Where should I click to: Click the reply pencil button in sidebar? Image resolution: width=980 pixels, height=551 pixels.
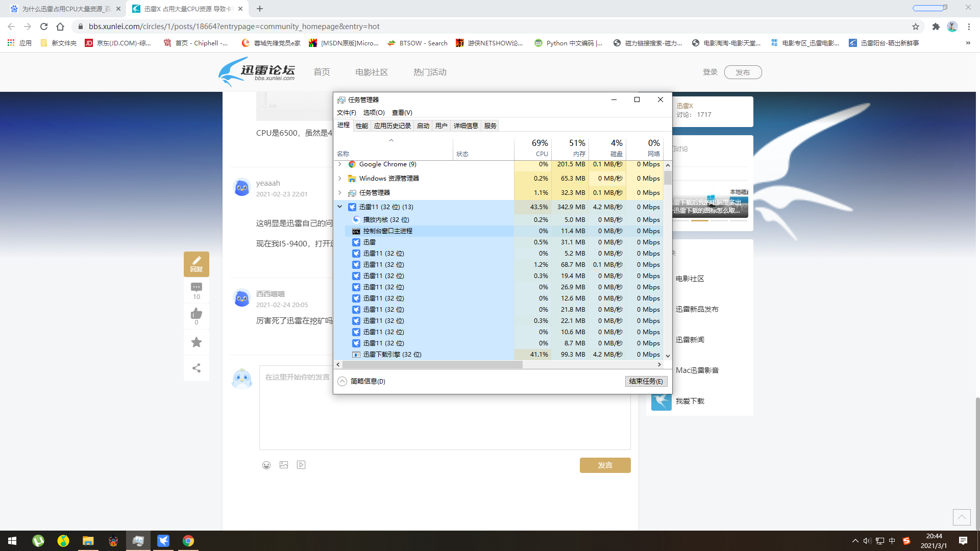(197, 264)
